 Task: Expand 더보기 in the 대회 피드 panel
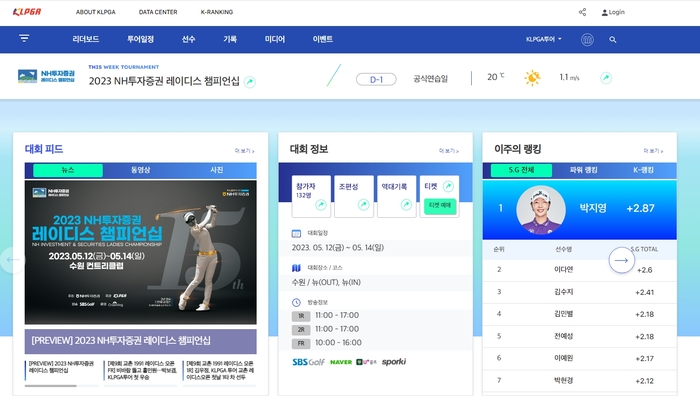(x=243, y=150)
